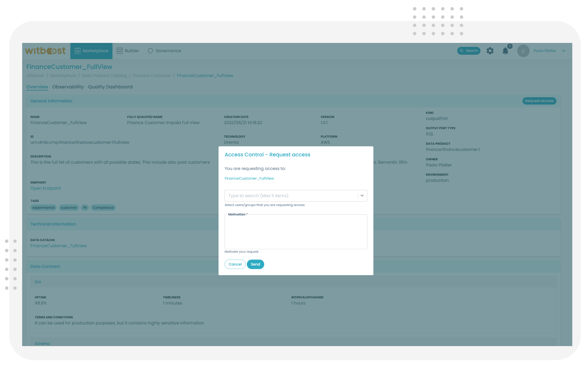
Task: Click the witboost logo icon
Action: (46, 50)
